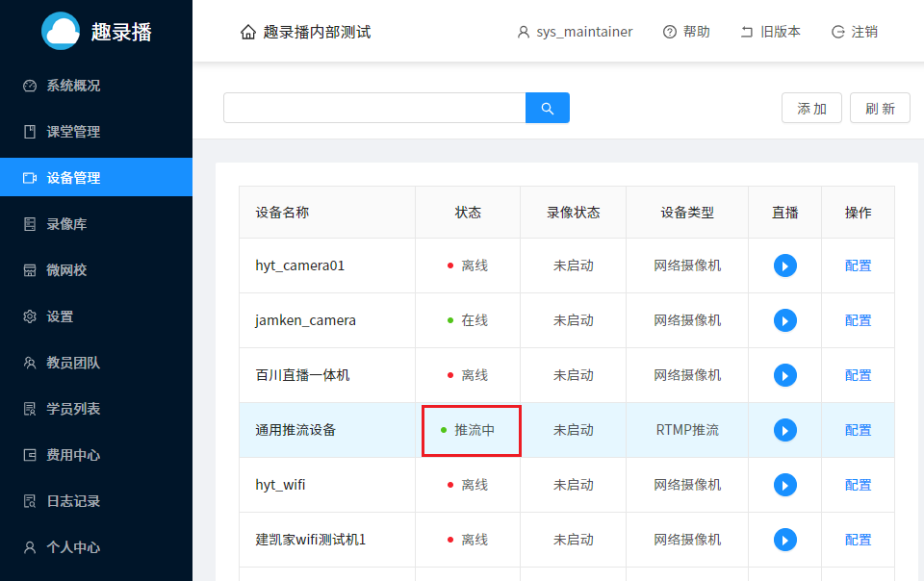Image resolution: width=924 pixels, height=581 pixels.
Task: Open the sys_maintainer user menu
Action: click(575, 32)
